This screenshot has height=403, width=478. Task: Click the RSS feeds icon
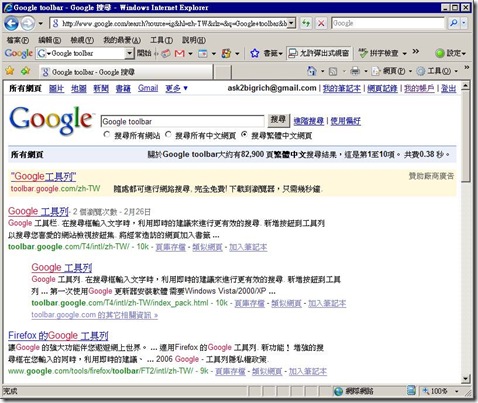(x=333, y=71)
